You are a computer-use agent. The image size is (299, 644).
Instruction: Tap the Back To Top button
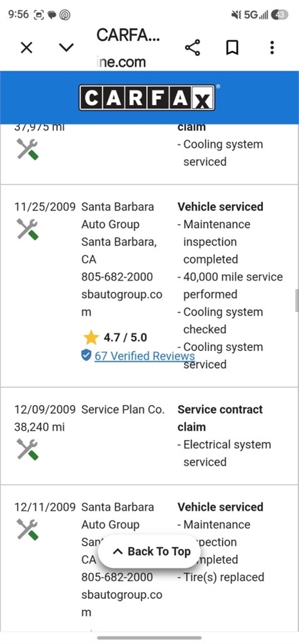coord(149,551)
